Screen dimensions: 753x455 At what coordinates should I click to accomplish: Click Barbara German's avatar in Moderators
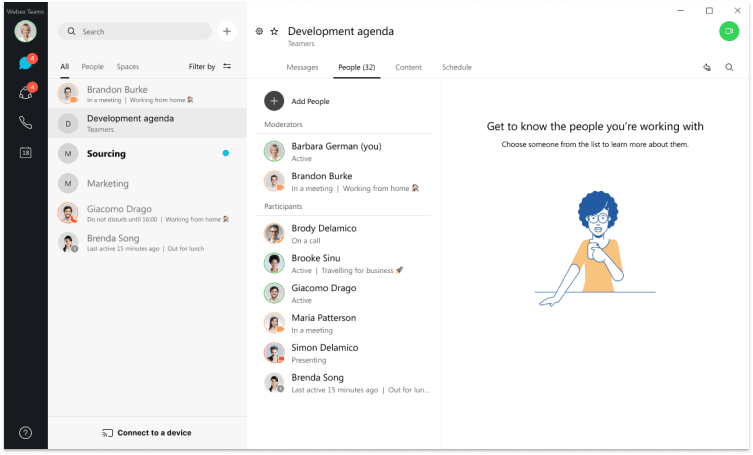pyautogui.click(x=274, y=151)
